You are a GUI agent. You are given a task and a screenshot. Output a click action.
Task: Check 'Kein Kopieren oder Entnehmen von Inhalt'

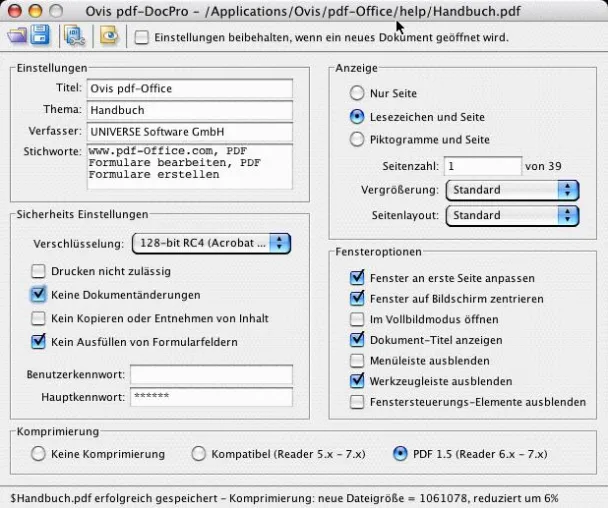[38, 318]
